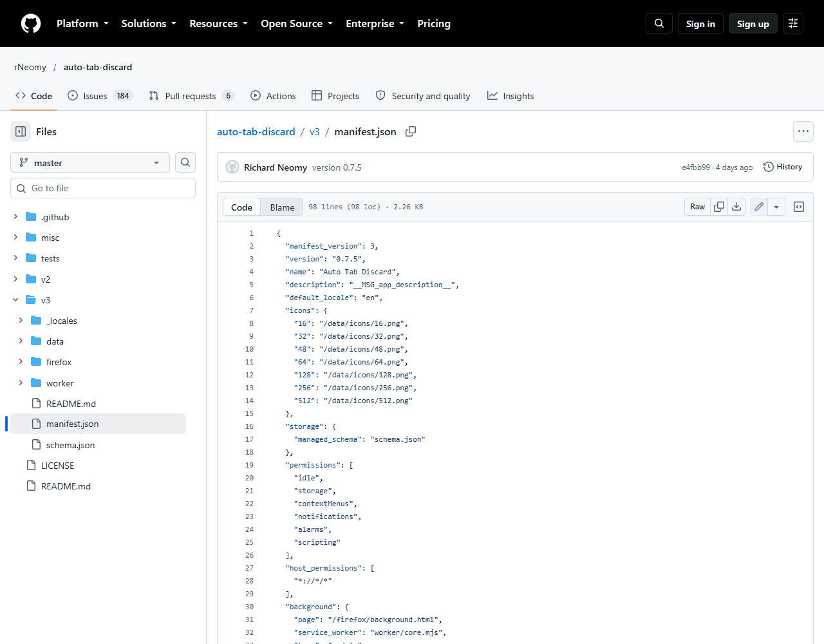Copy the file path icon
The height and width of the screenshot is (644, 824).
click(411, 131)
